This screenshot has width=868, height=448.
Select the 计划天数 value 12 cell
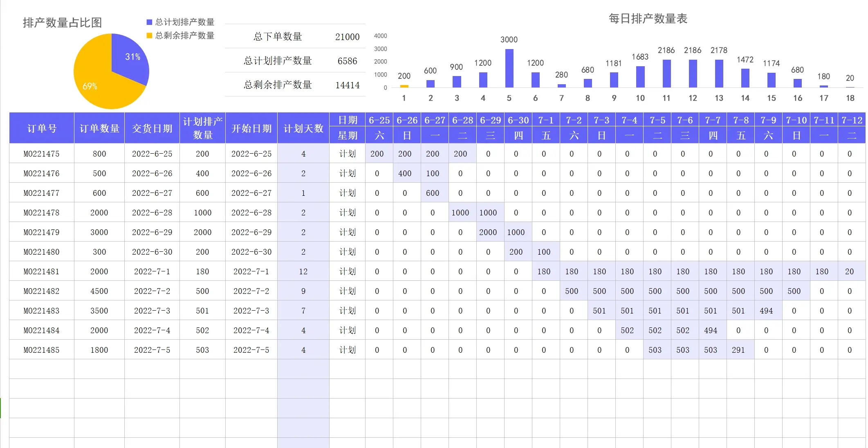coord(303,271)
